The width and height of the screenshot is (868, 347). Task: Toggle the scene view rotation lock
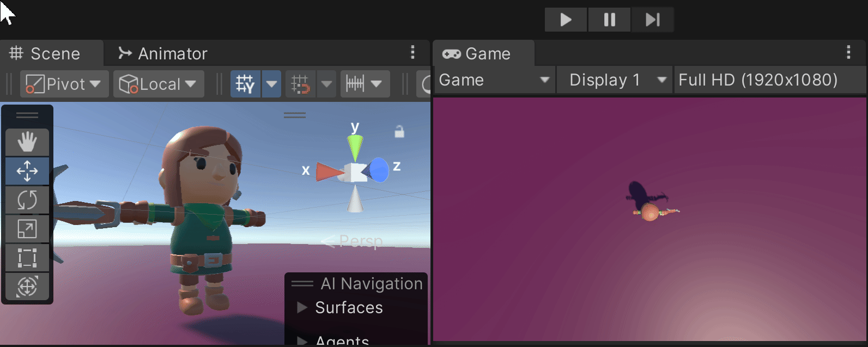pos(399,131)
